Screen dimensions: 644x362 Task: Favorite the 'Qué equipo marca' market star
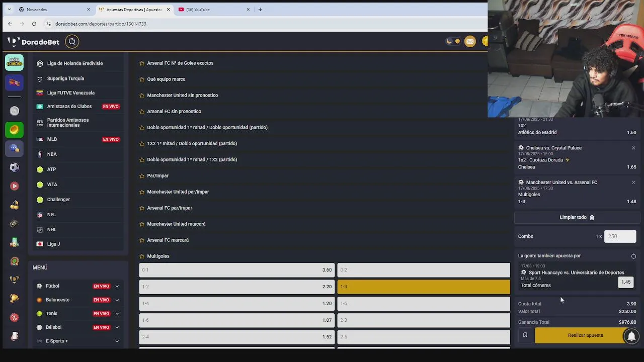(142, 79)
